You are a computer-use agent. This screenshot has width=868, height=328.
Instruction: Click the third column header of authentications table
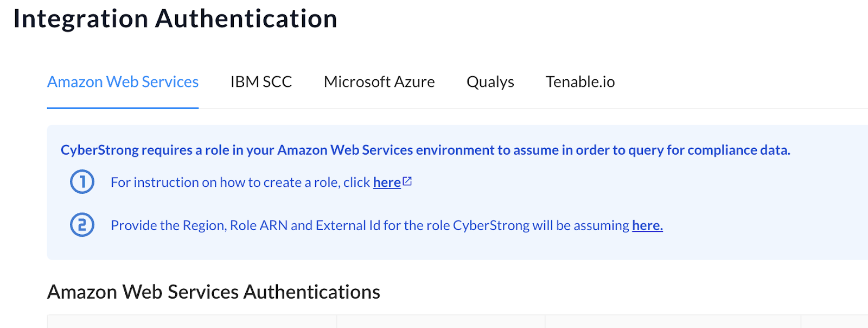coord(673,321)
